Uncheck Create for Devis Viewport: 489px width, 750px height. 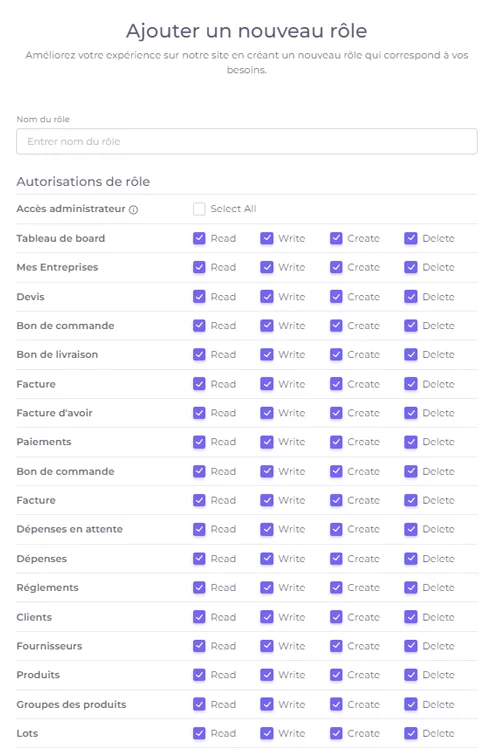336,297
